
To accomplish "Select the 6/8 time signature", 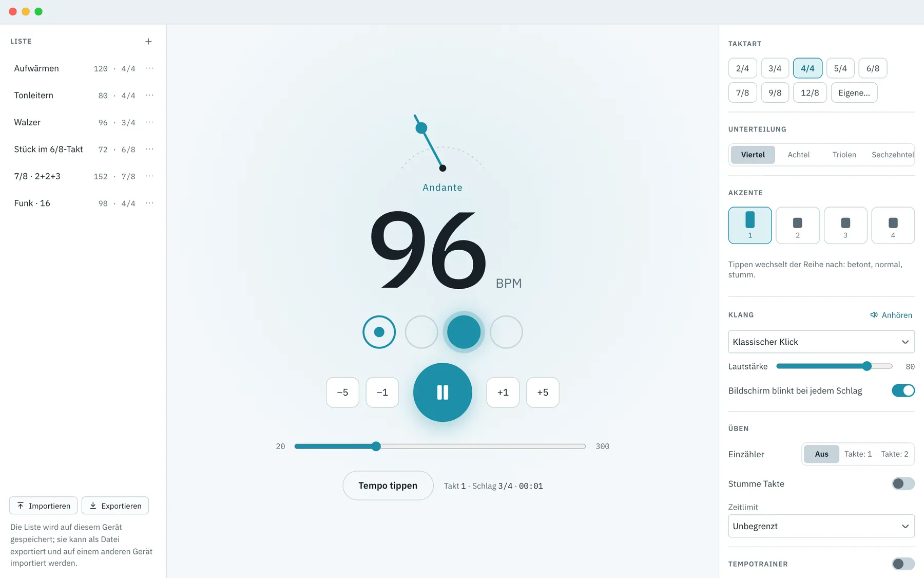I will coord(873,68).
